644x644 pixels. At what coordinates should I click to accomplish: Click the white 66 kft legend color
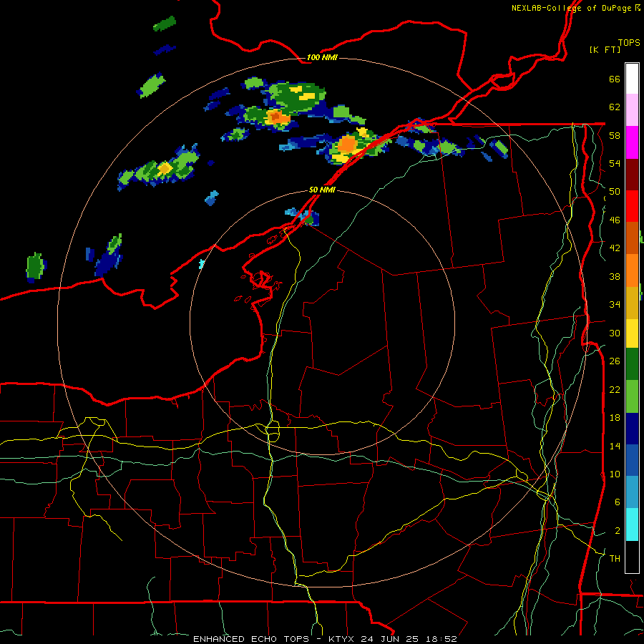pos(632,79)
